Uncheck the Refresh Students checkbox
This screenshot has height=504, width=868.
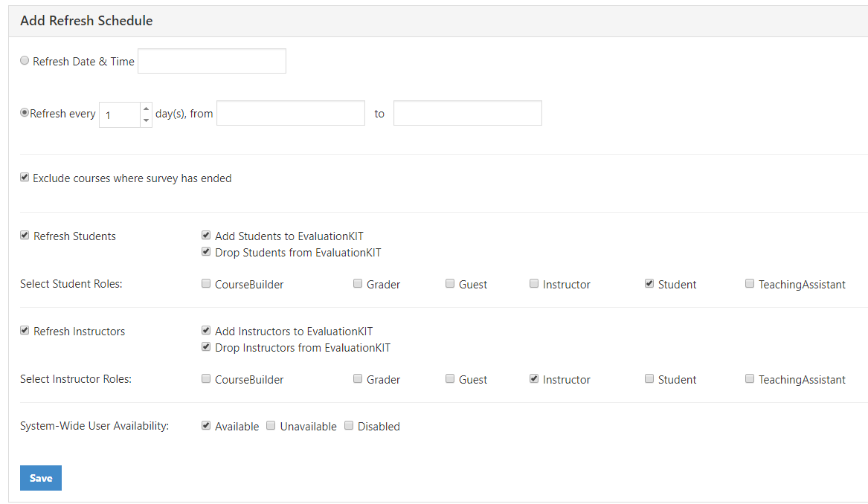tap(25, 236)
